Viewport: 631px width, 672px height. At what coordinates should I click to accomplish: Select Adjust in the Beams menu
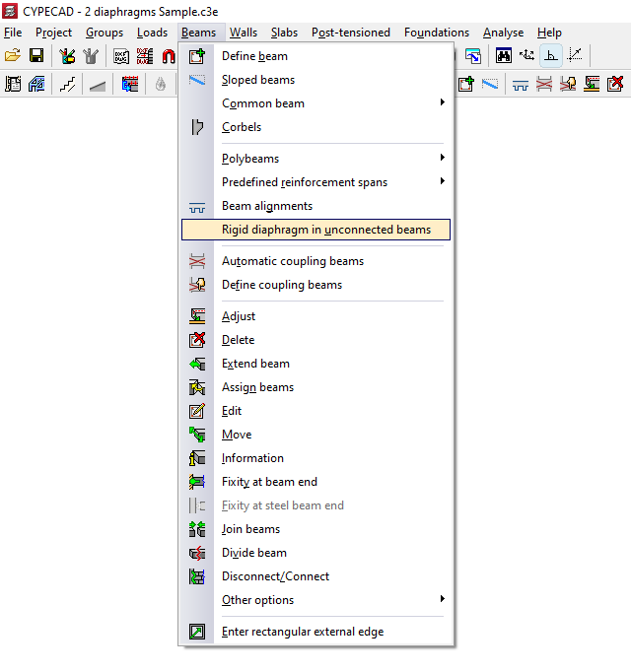pyautogui.click(x=315, y=316)
